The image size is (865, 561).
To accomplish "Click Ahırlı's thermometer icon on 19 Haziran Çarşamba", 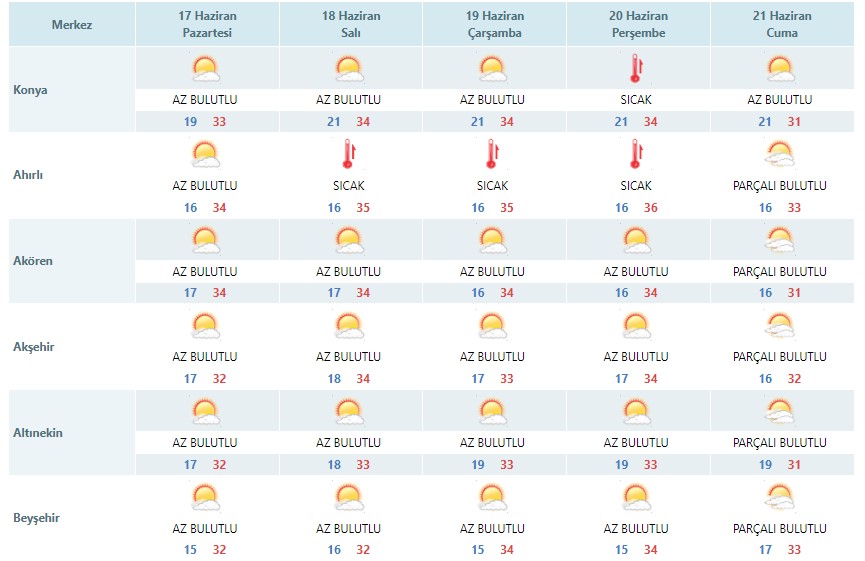I will pyautogui.click(x=492, y=154).
